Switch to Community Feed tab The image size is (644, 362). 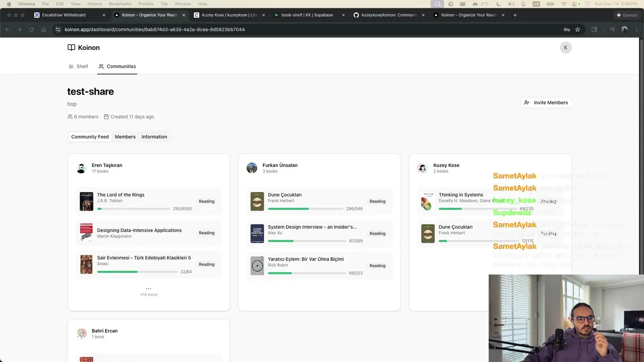[90, 137]
